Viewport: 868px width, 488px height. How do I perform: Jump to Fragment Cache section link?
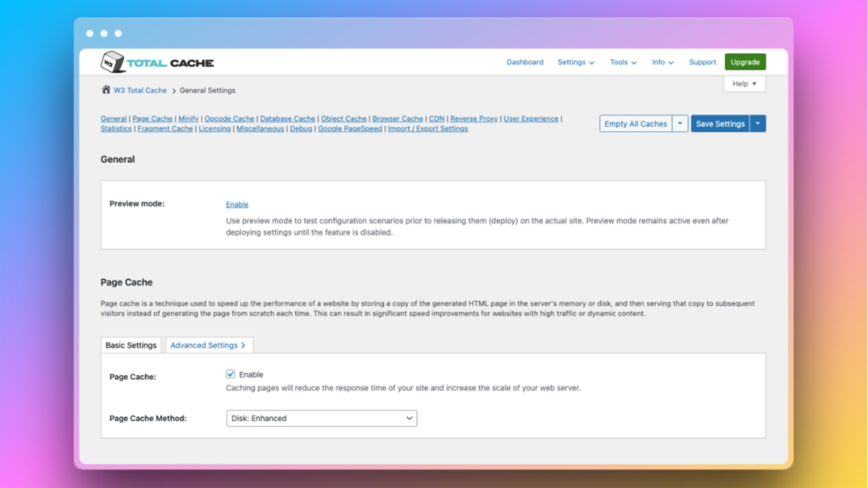pyautogui.click(x=165, y=129)
